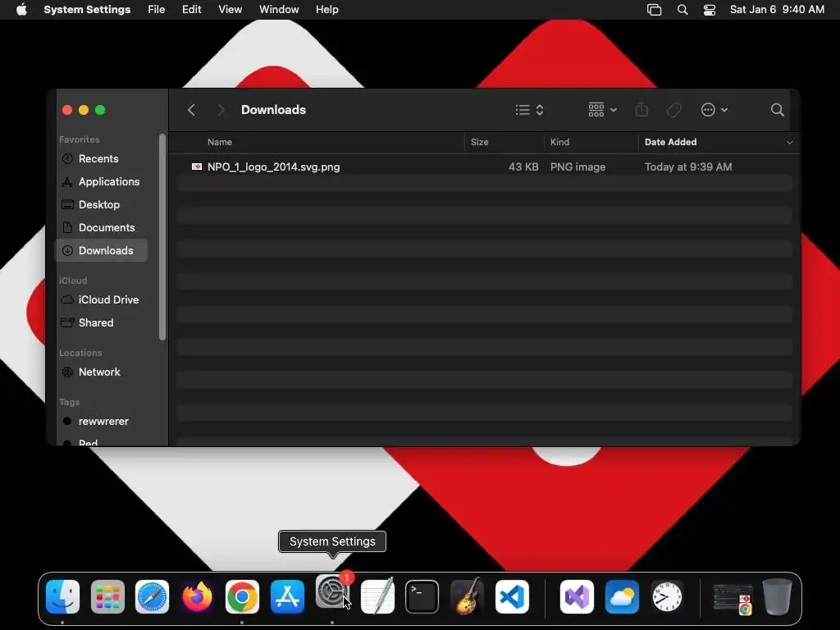Click the Finder search magnifier icon
The image size is (840, 630).
pos(778,110)
